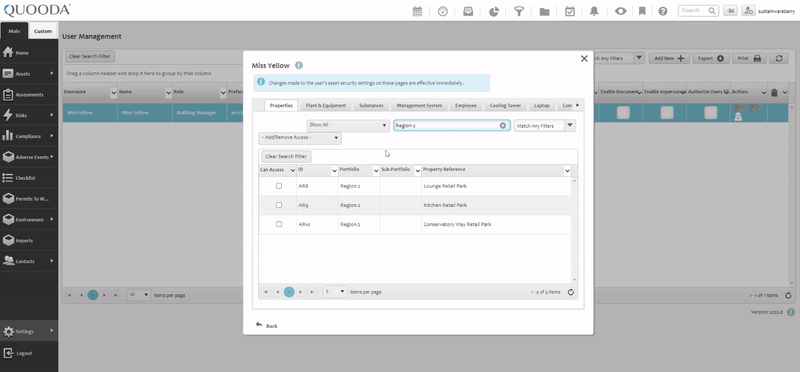Click the Print button
This screenshot has width=800, height=372.
[749, 58]
